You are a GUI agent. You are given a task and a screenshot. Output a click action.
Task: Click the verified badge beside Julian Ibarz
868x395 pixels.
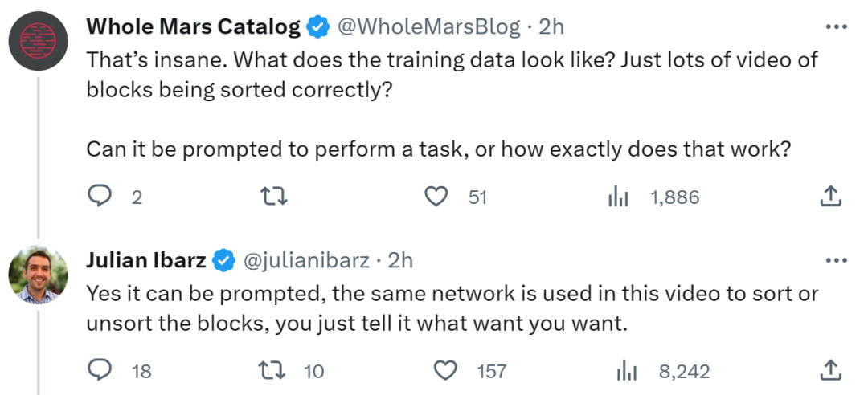coord(224,260)
